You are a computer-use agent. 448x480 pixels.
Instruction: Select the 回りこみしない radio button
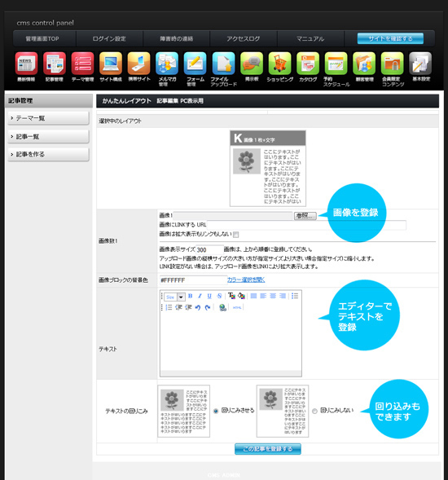point(314,411)
